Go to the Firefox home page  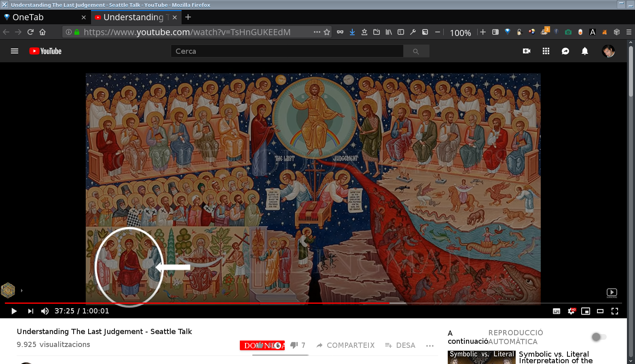point(42,32)
